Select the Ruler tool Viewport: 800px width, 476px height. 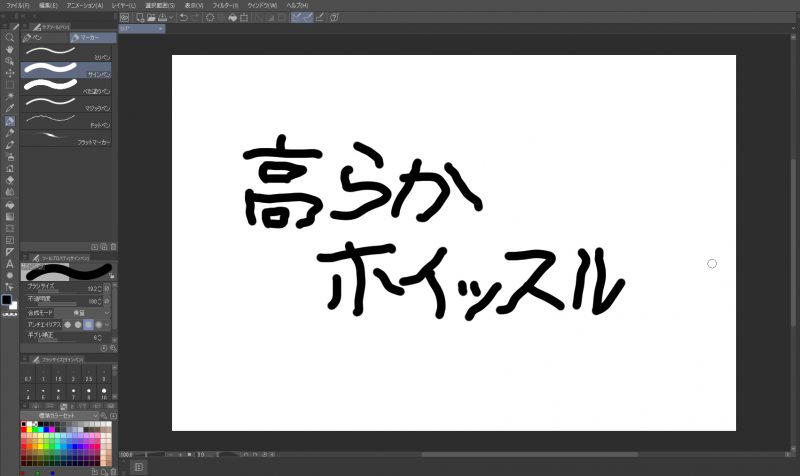[9, 252]
